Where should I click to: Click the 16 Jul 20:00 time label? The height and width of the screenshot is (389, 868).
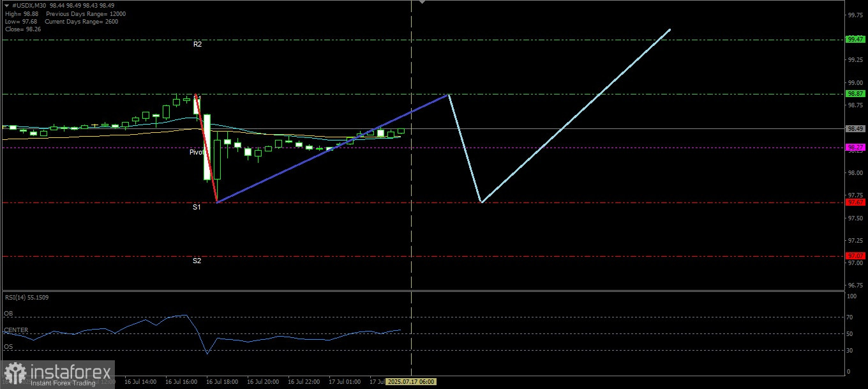(263, 381)
